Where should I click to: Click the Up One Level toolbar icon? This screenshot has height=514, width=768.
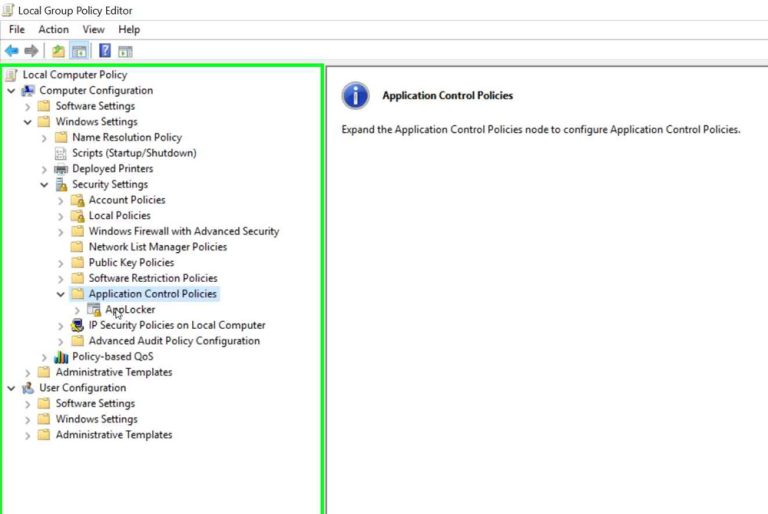[x=59, y=51]
